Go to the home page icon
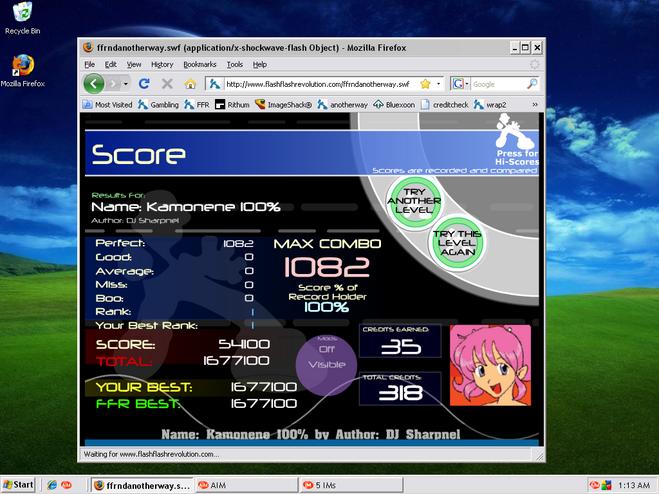 point(190,84)
